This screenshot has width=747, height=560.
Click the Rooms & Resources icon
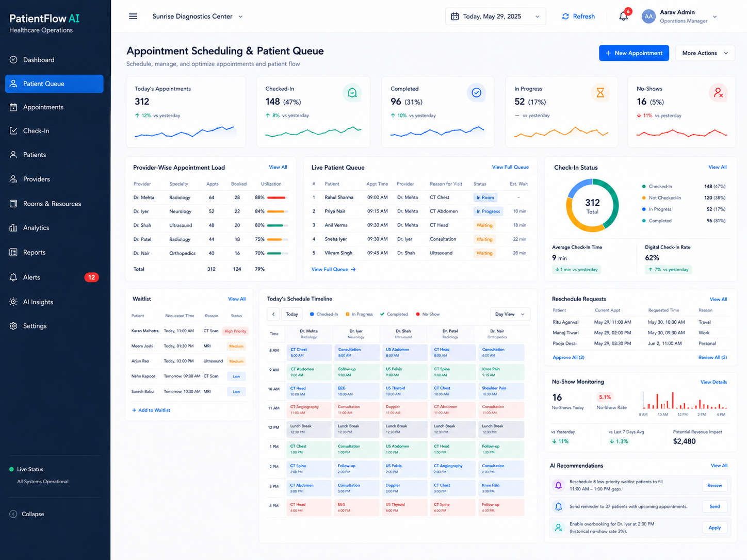tap(13, 204)
